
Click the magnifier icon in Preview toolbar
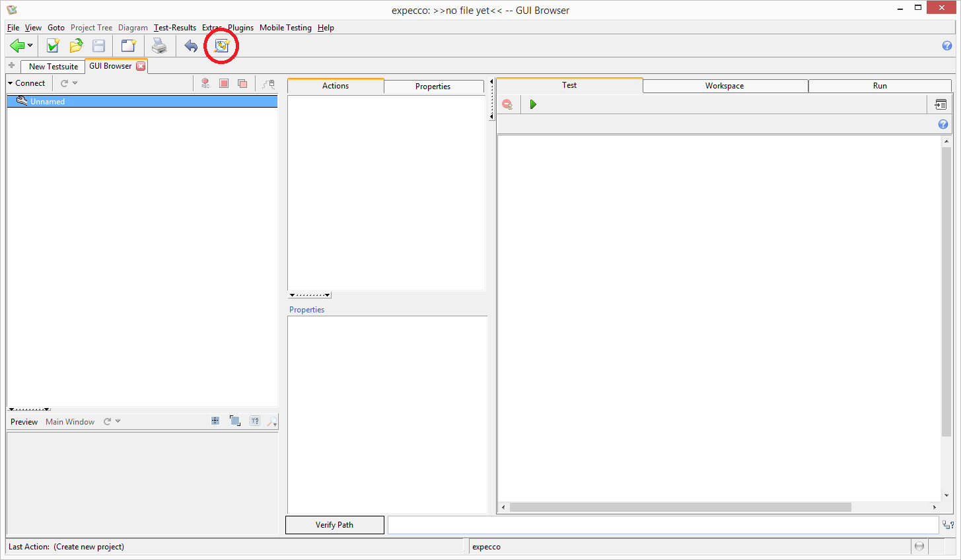pos(271,421)
